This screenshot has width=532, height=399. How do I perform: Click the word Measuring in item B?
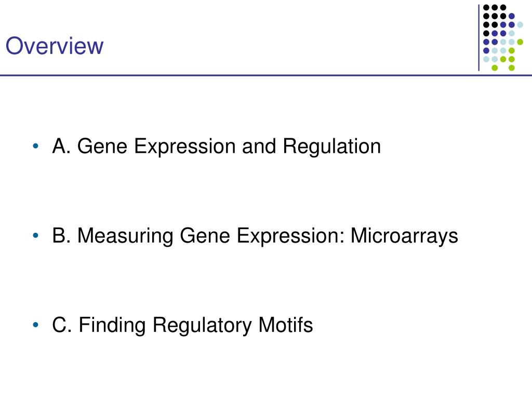tap(125, 235)
